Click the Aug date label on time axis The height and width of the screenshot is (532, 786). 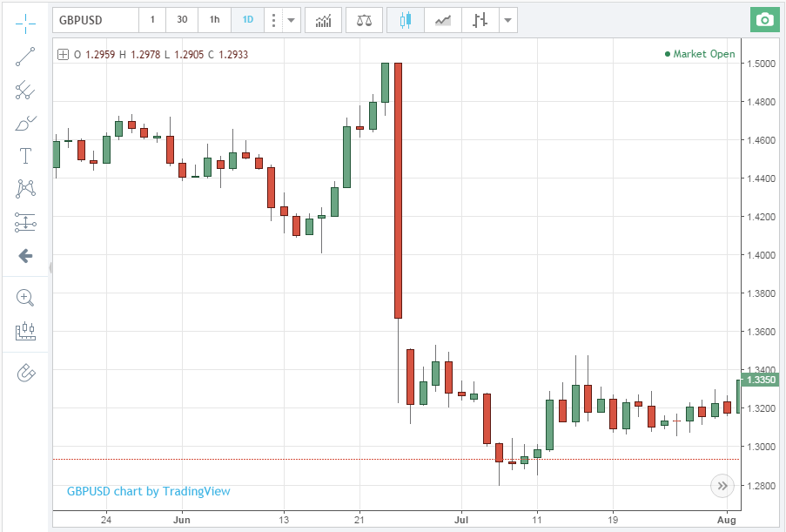pyautogui.click(x=726, y=520)
